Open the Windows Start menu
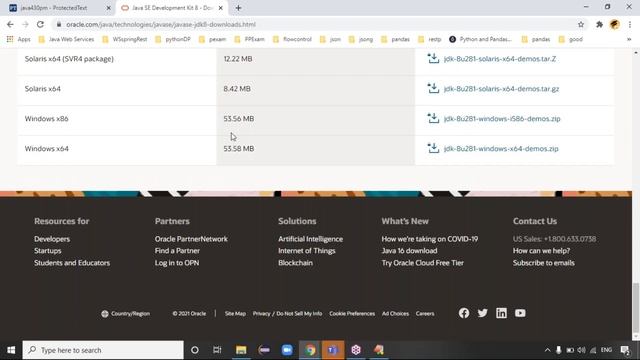This screenshot has width=640, height=360. coord(11,350)
